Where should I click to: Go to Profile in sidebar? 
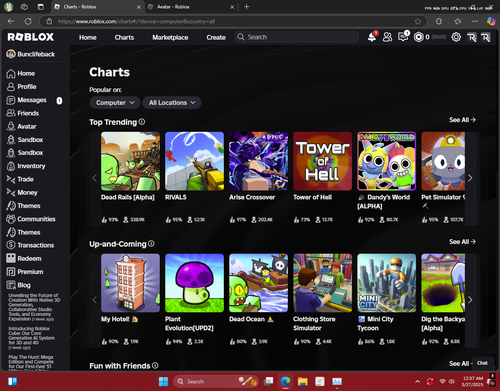[x=21, y=87]
